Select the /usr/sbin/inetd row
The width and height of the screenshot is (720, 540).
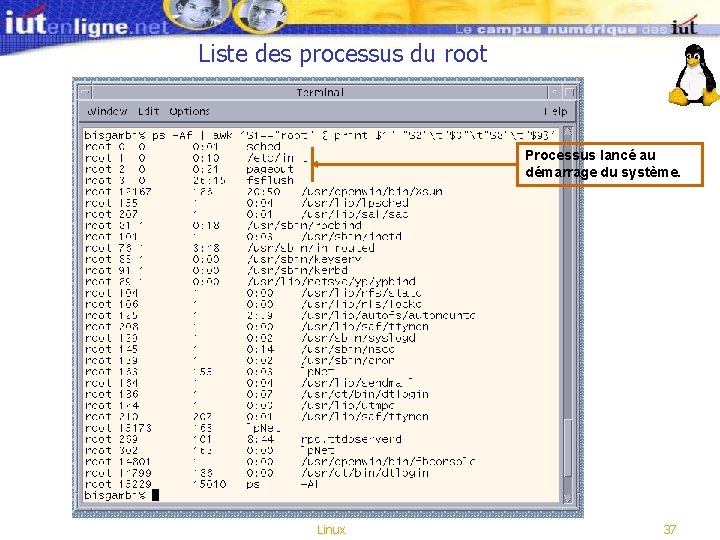pos(243,236)
